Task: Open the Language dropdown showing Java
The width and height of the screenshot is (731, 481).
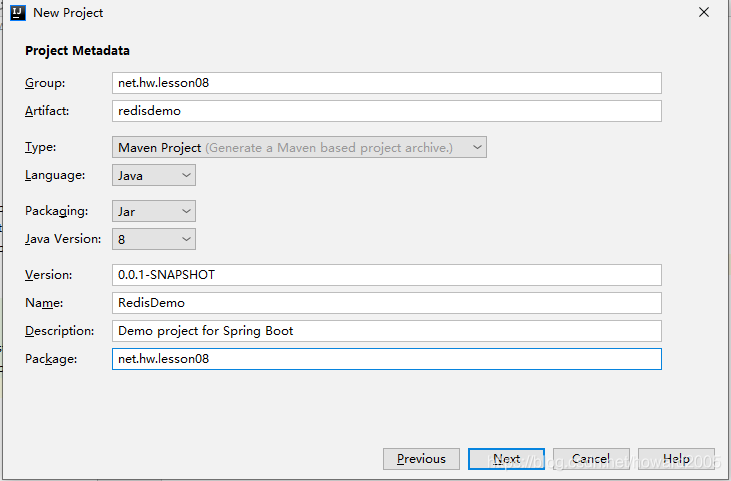Action: pos(154,175)
